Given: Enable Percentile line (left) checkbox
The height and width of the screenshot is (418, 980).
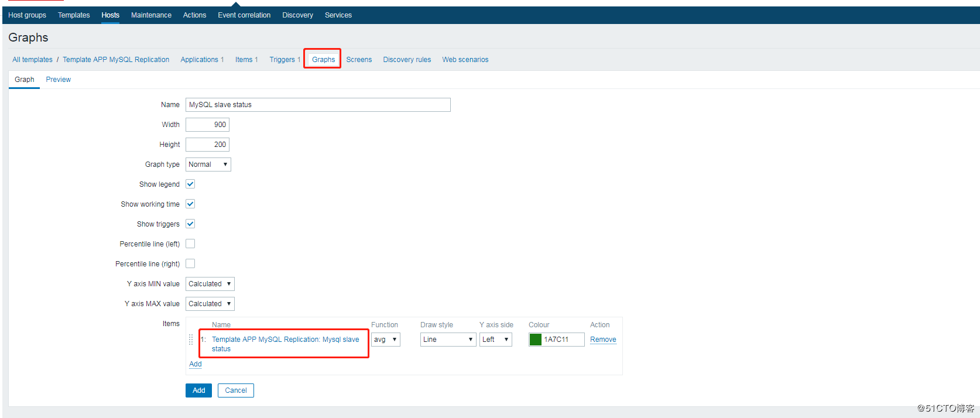Looking at the screenshot, I should coord(190,244).
